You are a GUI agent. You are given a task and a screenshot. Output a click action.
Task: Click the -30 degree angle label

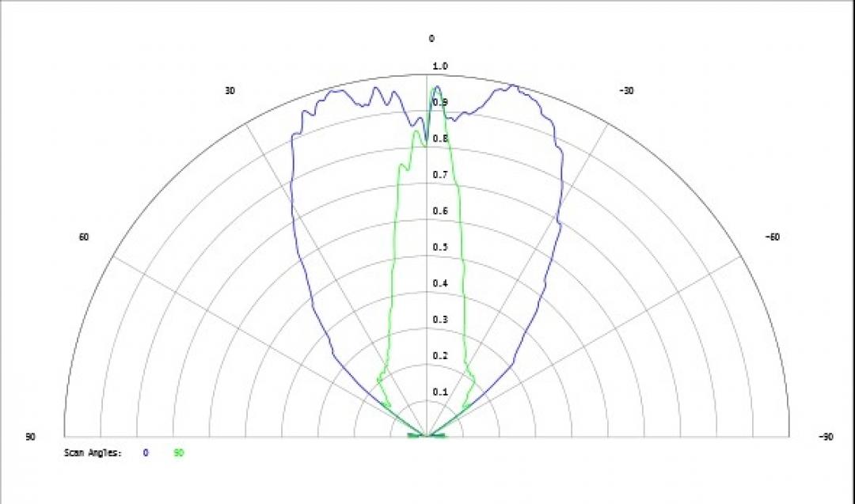[x=626, y=90]
